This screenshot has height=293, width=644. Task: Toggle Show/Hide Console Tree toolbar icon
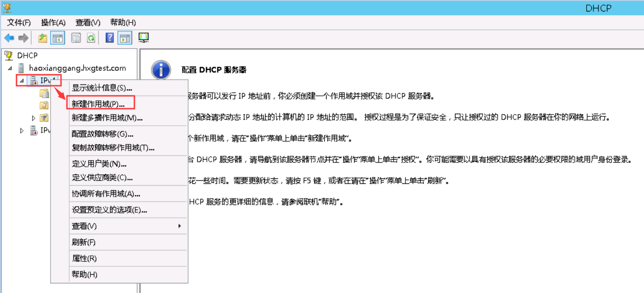(58, 38)
